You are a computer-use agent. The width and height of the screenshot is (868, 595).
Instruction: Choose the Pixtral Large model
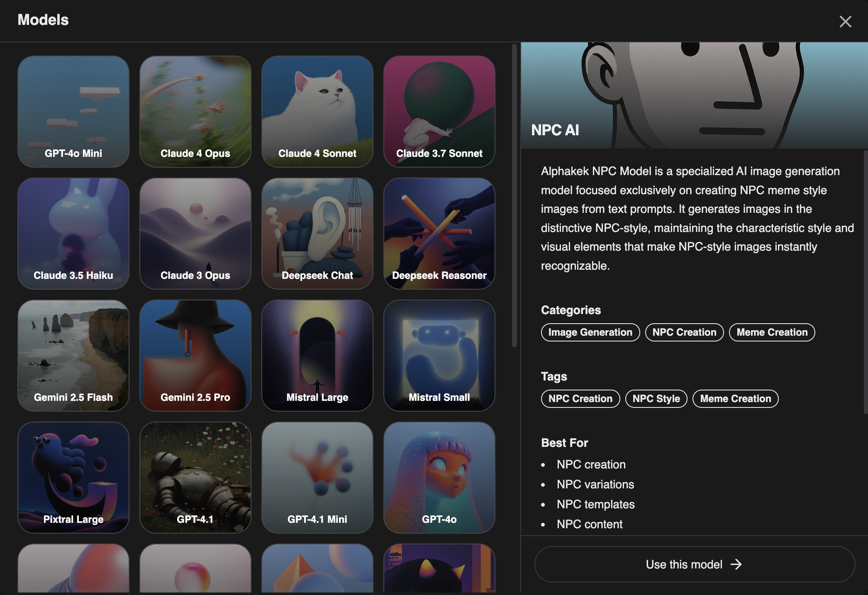coord(73,478)
